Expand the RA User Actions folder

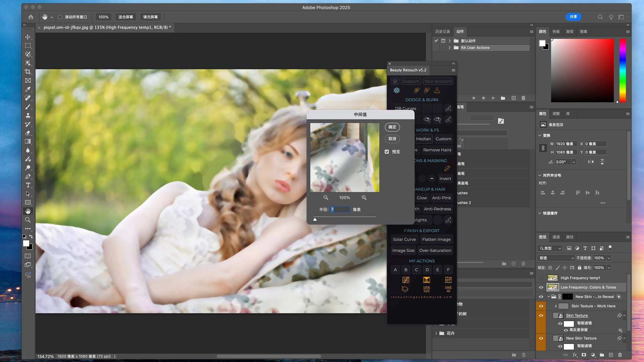pos(449,48)
